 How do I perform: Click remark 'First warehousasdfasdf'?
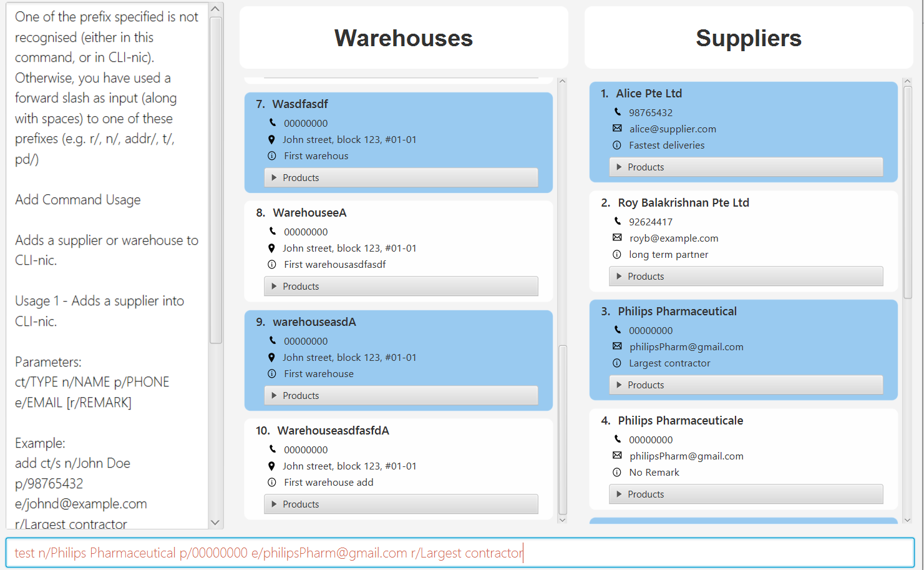pyautogui.click(x=335, y=264)
